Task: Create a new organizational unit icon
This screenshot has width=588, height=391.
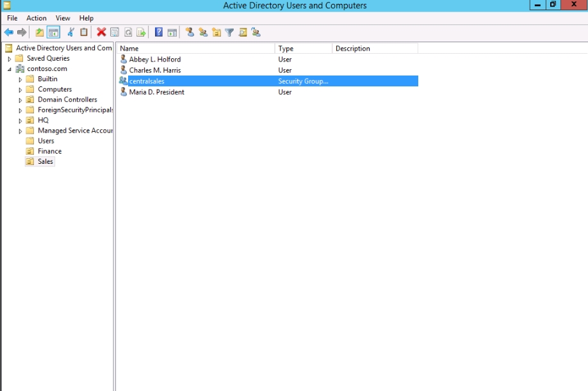Action: point(216,33)
